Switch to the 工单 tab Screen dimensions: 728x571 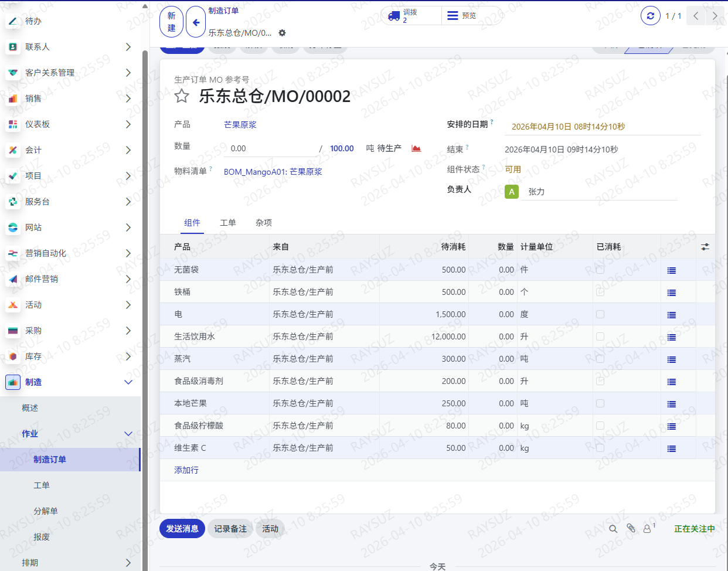pyautogui.click(x=228, y=223)
